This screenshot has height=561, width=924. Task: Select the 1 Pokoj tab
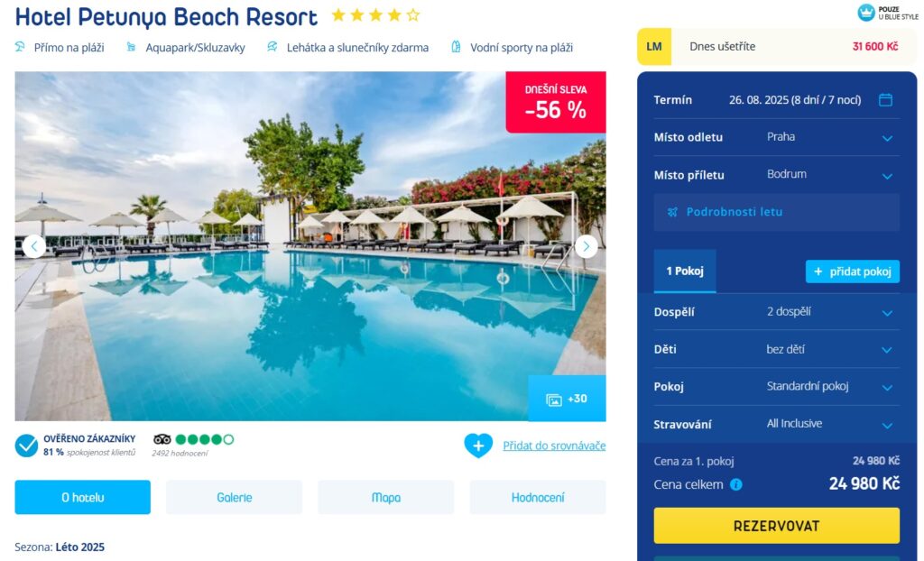coord(685,271)
